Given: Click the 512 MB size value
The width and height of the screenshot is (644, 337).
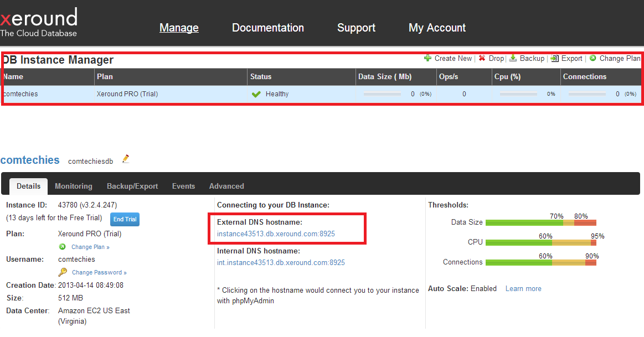Looking at the screenshot, I should point(70,298).
